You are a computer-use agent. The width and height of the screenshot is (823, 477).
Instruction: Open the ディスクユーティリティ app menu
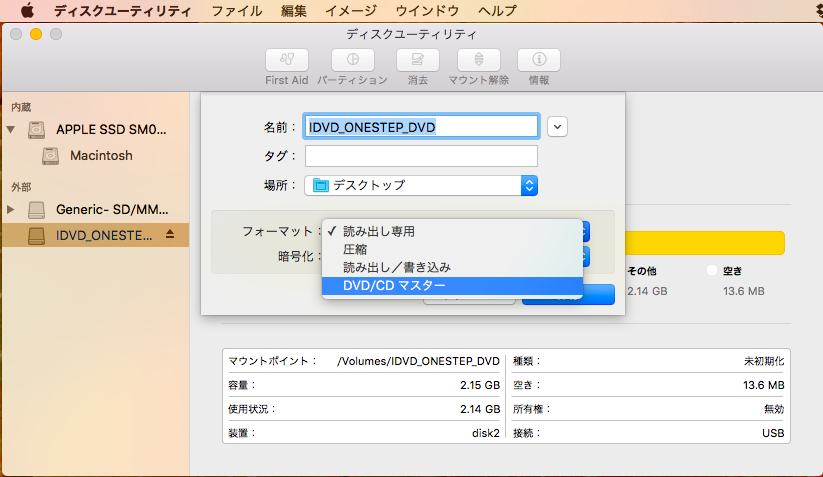123,10
